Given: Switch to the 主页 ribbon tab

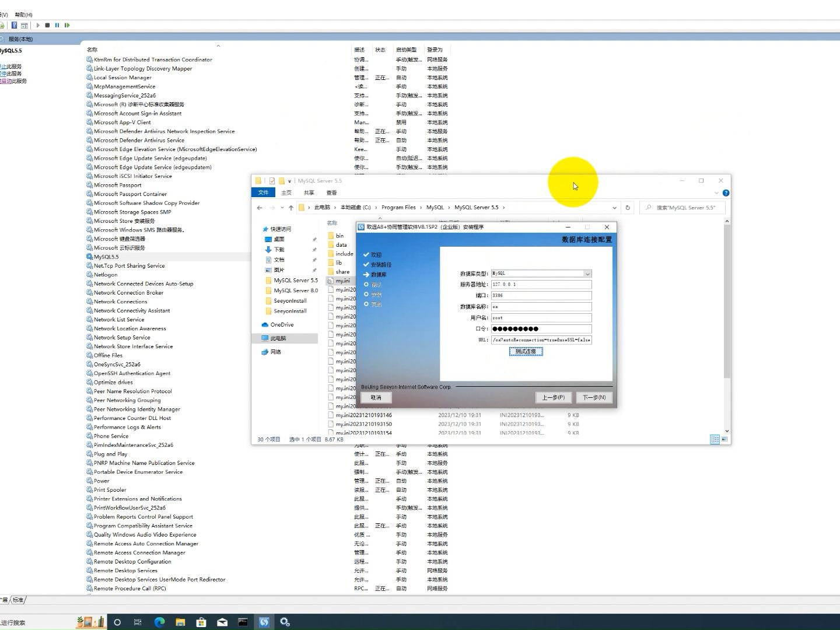Looking at the screenshot, I should point(286,192).
